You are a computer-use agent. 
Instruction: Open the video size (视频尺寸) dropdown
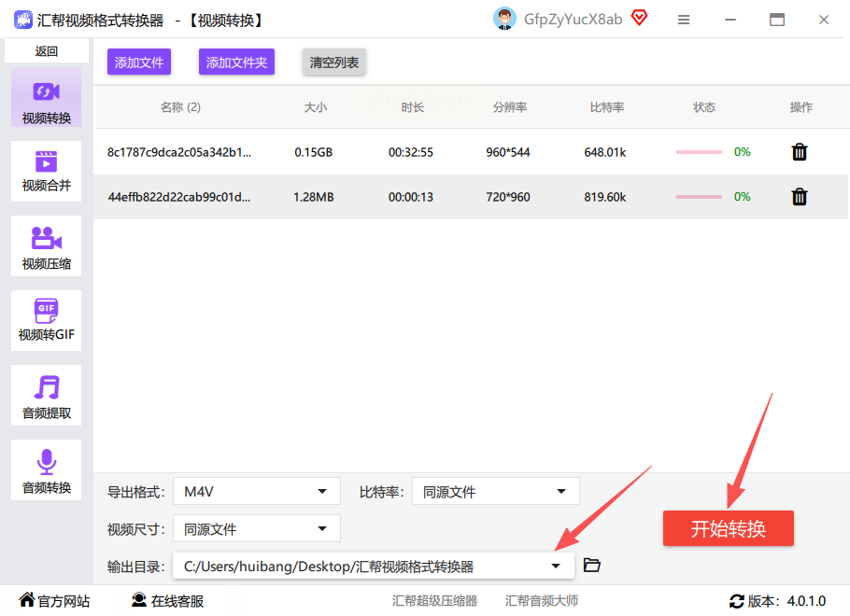(257, 529)
